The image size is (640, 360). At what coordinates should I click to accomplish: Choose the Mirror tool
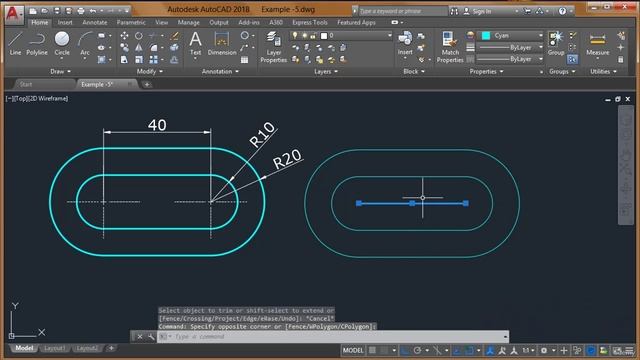click(x=139, y=48)
